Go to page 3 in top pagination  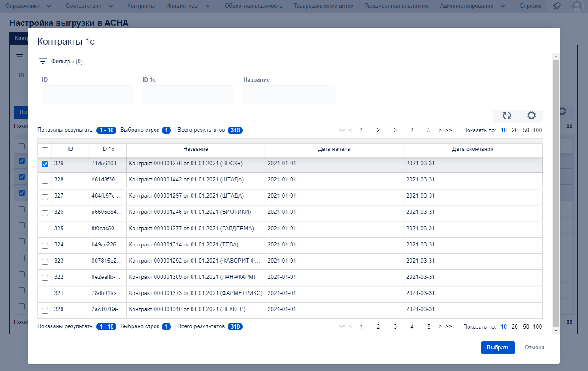click(x=395, y=130)
